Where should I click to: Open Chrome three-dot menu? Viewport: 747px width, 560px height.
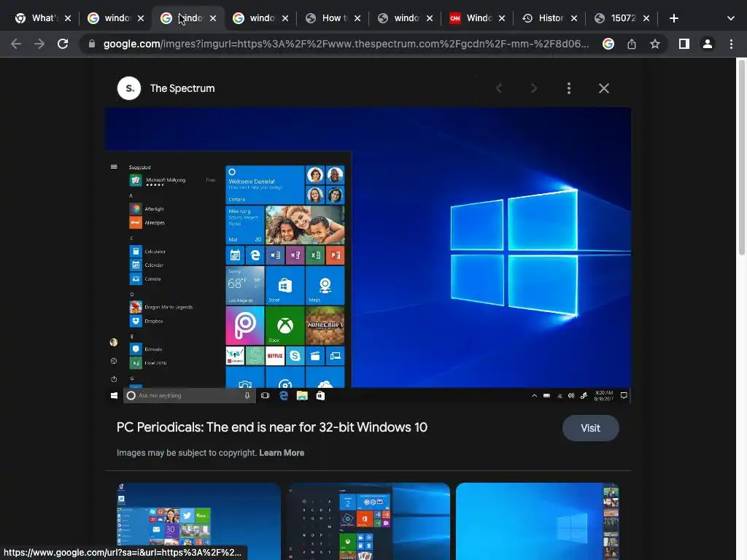731,44
